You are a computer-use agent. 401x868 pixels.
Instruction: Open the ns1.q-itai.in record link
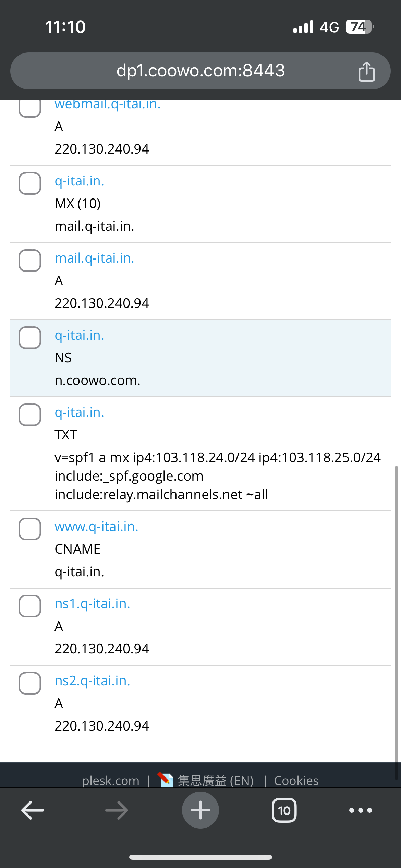pos(92,604)
